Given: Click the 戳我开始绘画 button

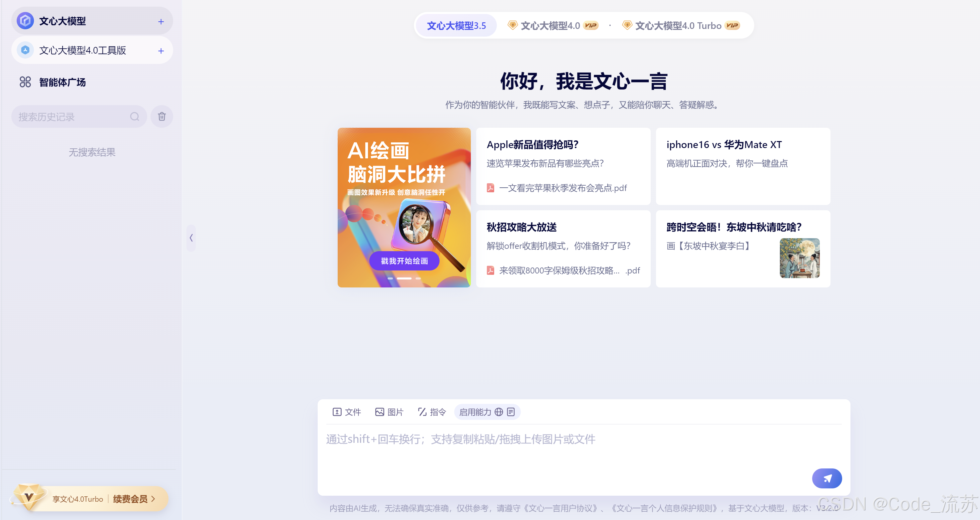Looking at the screenshot, I should tap(404, 261).
